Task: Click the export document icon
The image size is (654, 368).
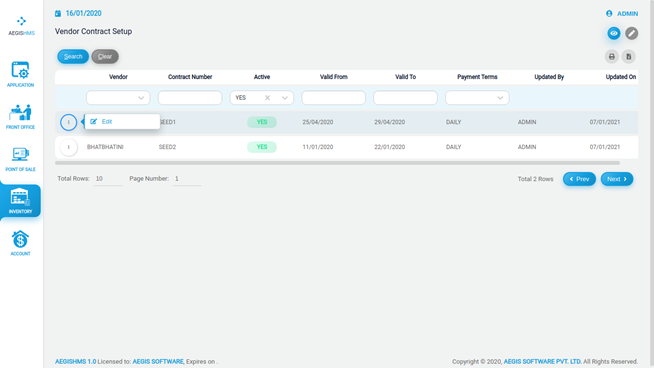Action: click(x=629, y=57)
